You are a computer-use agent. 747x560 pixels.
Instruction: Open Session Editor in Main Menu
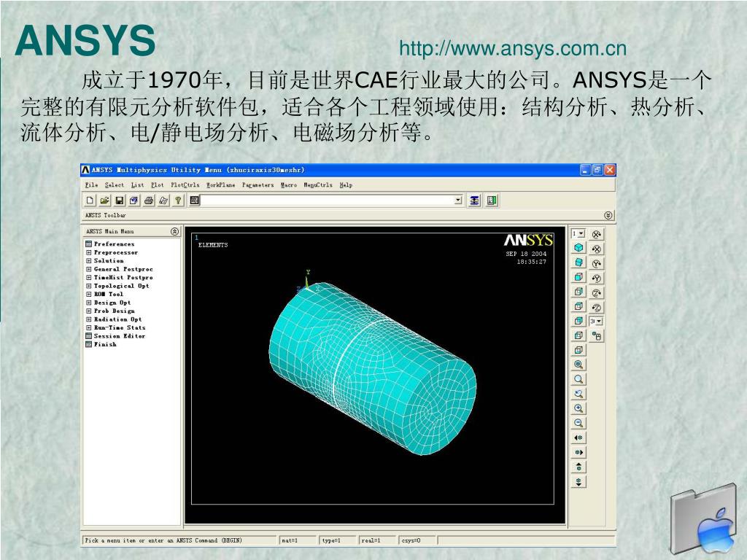(119, 336)
